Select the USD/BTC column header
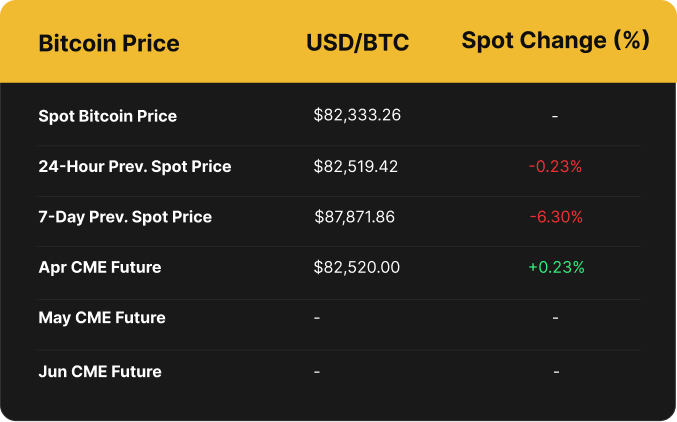Screen dimensions: 677x422 (358, 44)
